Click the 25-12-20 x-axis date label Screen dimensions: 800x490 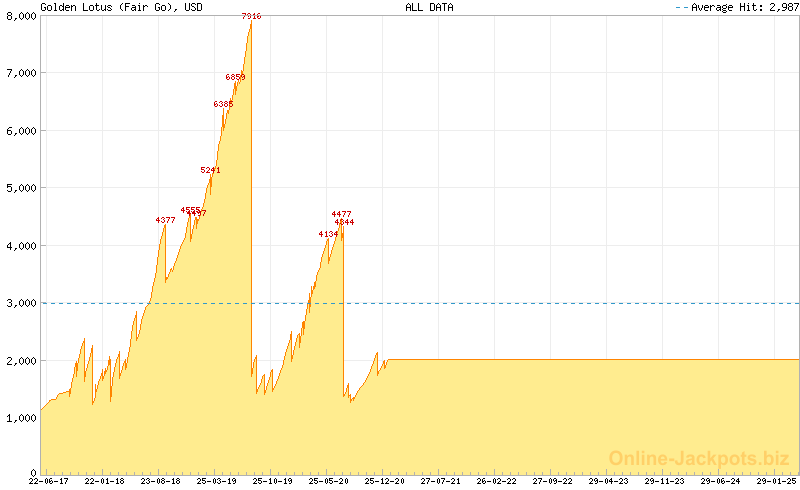click(384, 481)
